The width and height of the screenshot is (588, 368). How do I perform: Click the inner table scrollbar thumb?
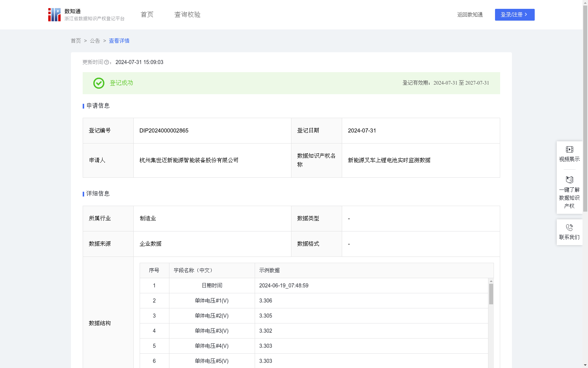491,294
